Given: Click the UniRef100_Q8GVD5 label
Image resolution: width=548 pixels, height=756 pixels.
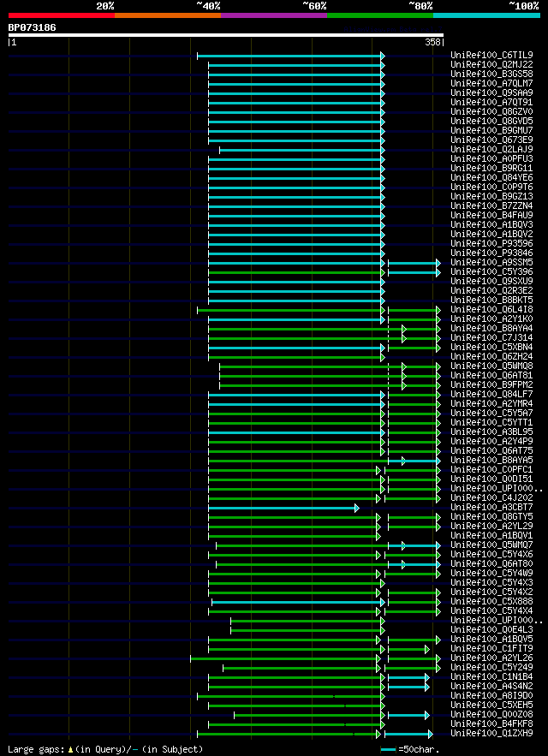Looking at the screenshot, I should tap(491, 122).
